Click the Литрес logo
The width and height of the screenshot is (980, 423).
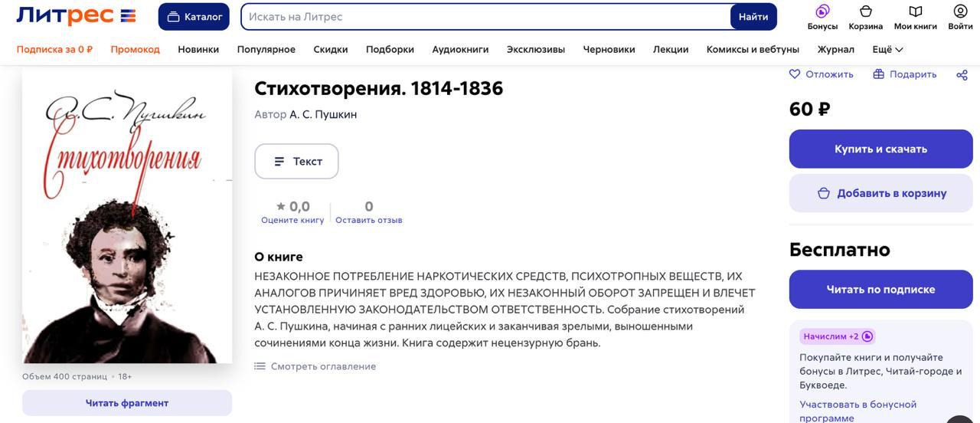pyautogui.click(x=76, y=15)
